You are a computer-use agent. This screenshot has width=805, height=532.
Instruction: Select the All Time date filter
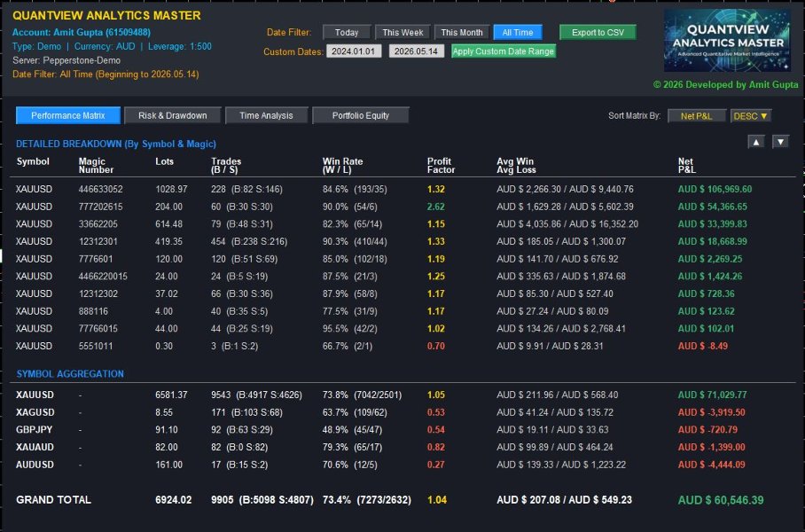click(x=518, y=32)
